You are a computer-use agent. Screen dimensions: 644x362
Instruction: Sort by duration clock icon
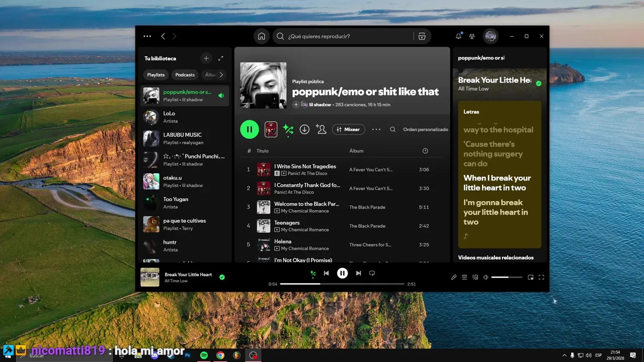425,151
